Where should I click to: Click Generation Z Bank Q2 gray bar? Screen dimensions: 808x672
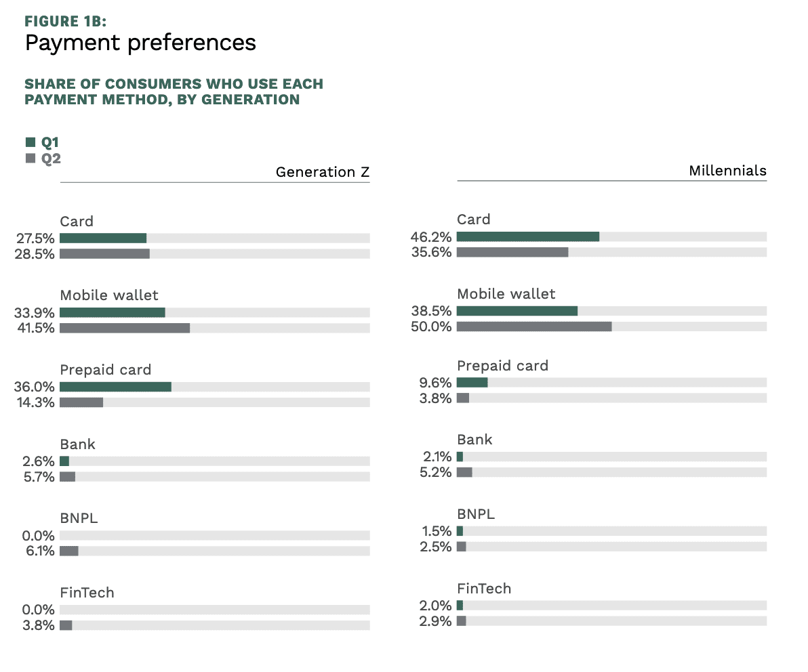(x=67, y=477)
